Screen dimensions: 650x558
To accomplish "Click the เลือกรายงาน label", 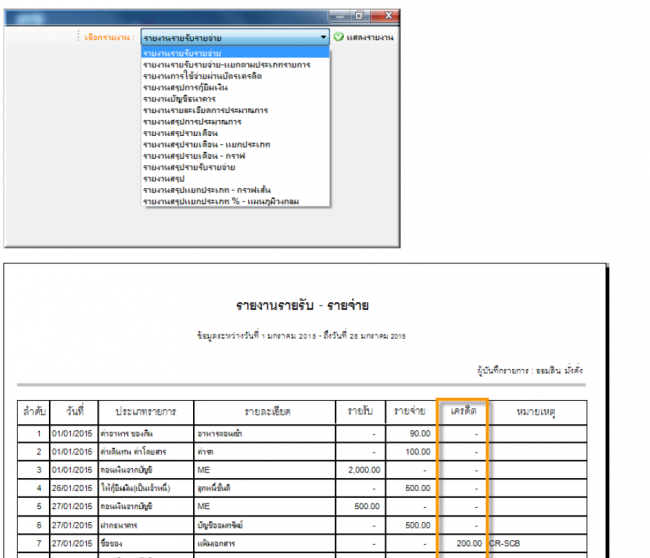I will click(x=109, y=37).
